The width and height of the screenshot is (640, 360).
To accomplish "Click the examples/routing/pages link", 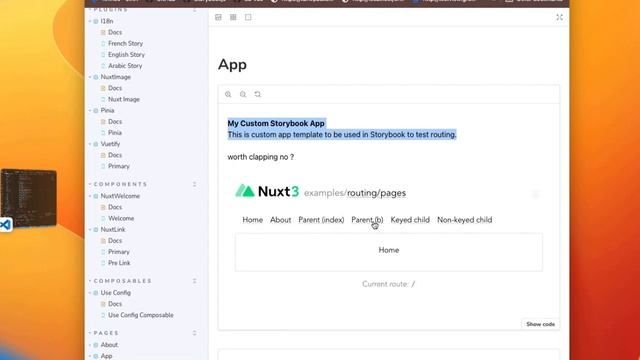I will [x=355, y=193].
